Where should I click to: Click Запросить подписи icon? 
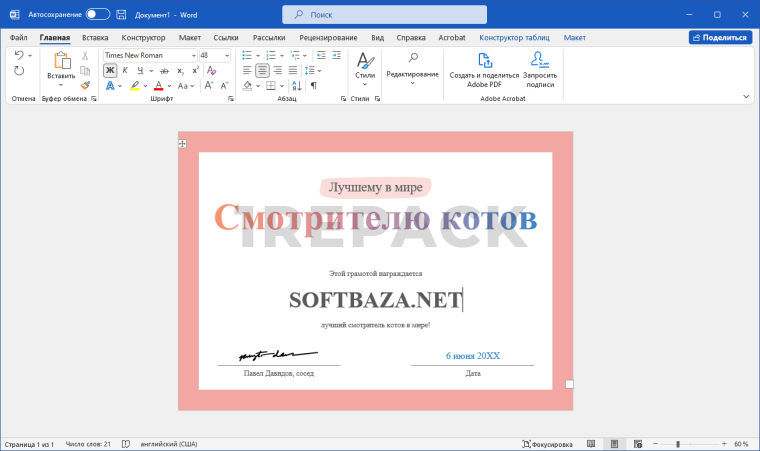540,60
